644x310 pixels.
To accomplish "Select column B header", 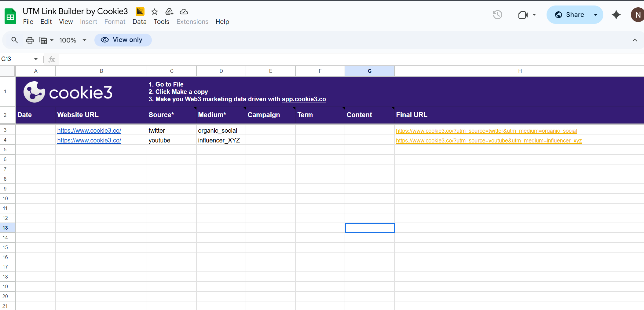I will coord(101,71).
